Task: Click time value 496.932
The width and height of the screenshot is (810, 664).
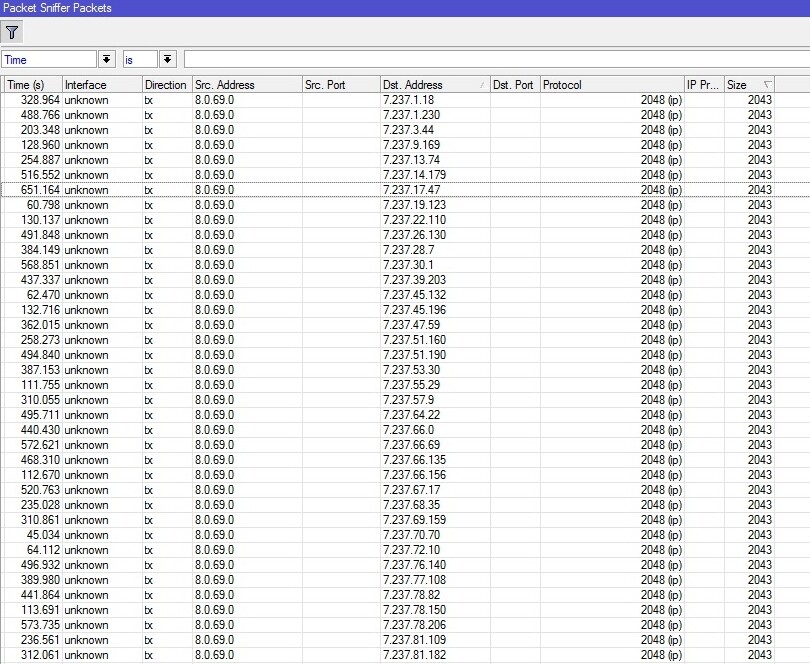Action: pos(40,564)
